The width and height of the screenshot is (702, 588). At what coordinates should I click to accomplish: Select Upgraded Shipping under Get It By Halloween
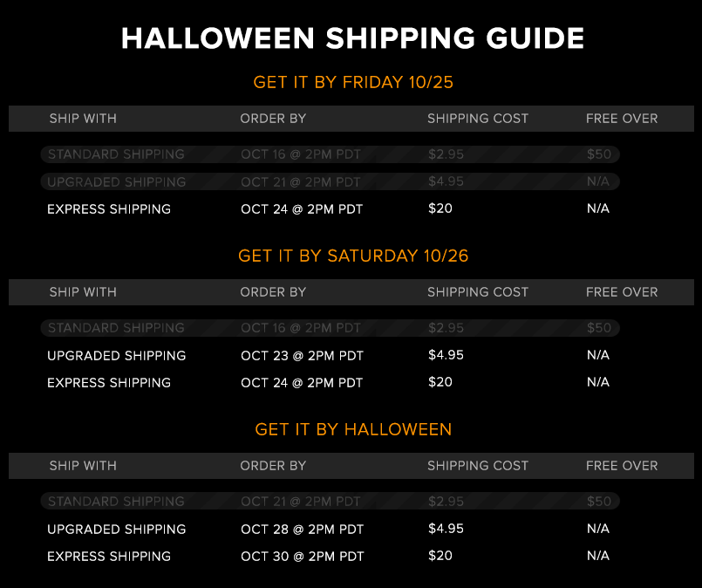116,530
